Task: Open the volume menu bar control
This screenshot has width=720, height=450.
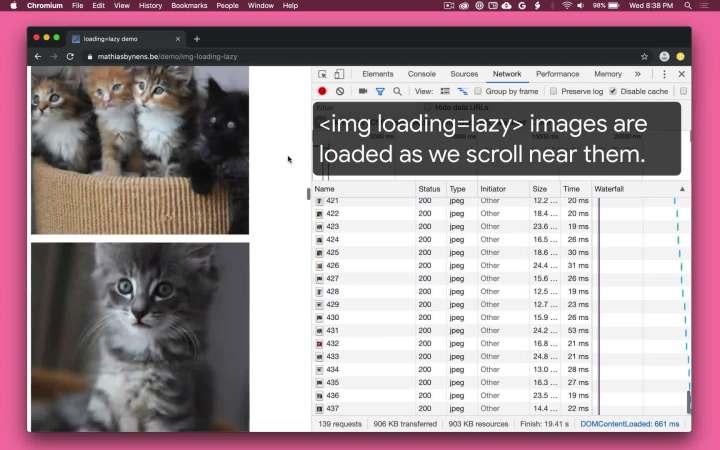Action: (x=580, y=6)
